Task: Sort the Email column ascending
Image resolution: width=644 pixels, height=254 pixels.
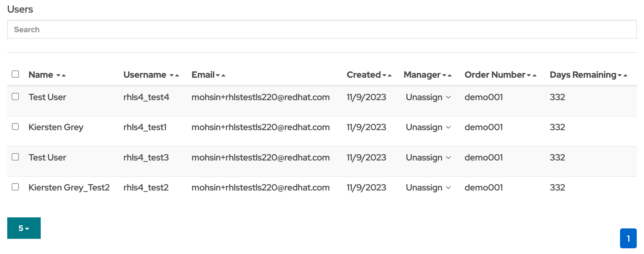Action: tap(224, 75)
